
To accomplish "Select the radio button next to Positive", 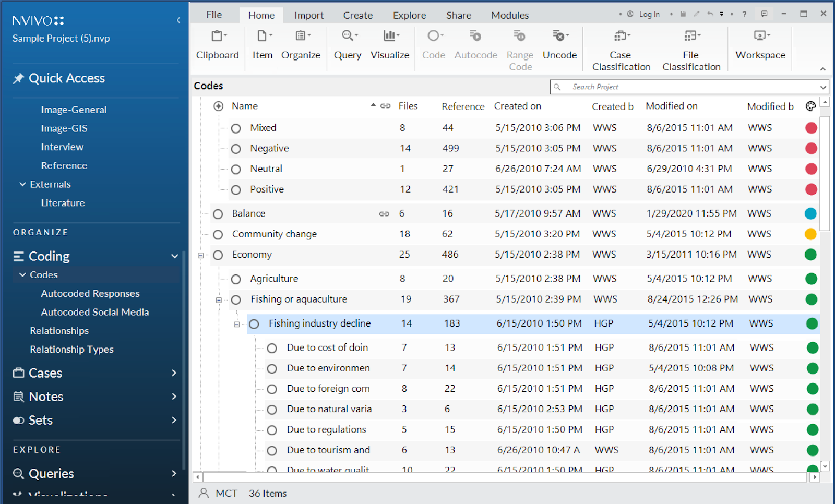I will click(x=235, y=189).
